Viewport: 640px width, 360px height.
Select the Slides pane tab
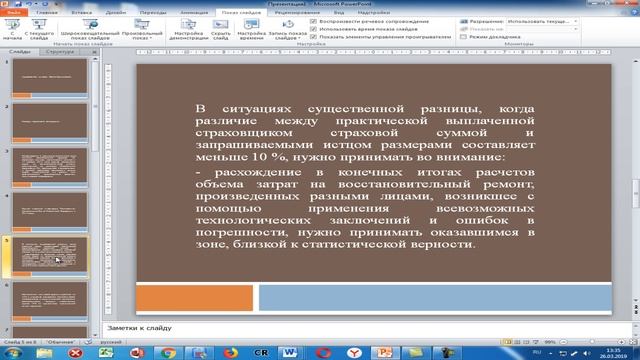pyautogui.click(x=20, y=51)
